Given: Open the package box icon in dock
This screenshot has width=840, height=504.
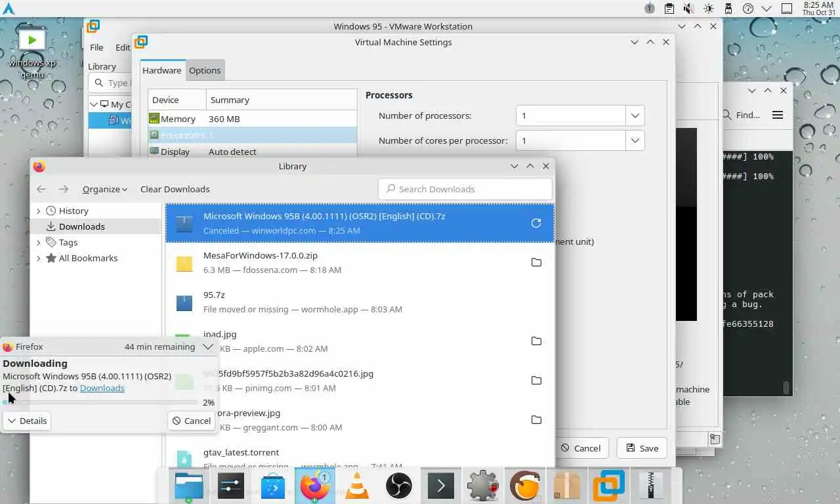Looking at the screenshot, I should tap(566, 486).
